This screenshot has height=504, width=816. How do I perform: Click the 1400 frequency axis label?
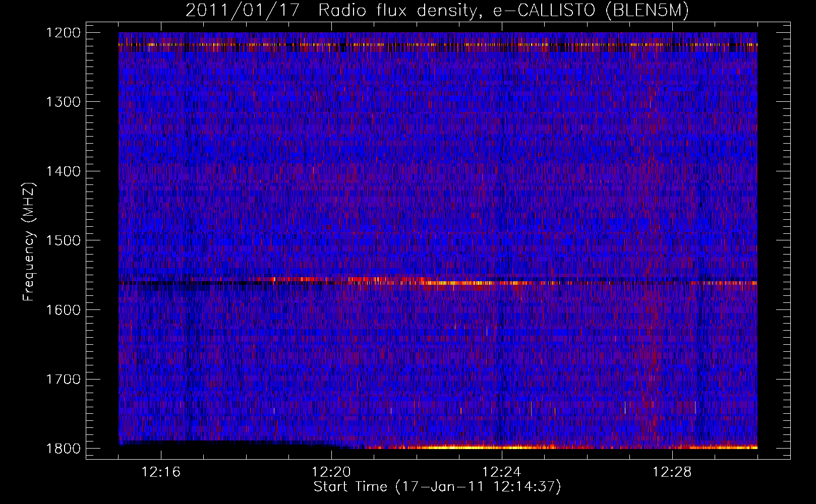[x=64, y=171]
